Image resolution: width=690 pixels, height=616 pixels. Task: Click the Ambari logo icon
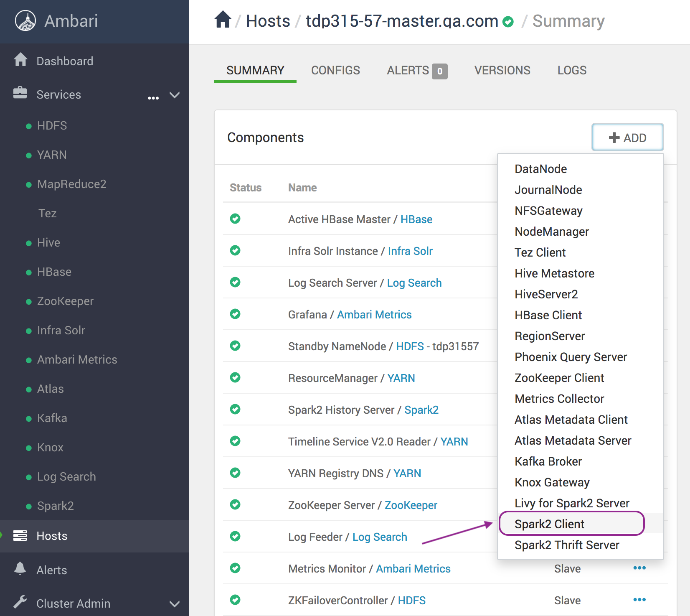coord(25,21)
